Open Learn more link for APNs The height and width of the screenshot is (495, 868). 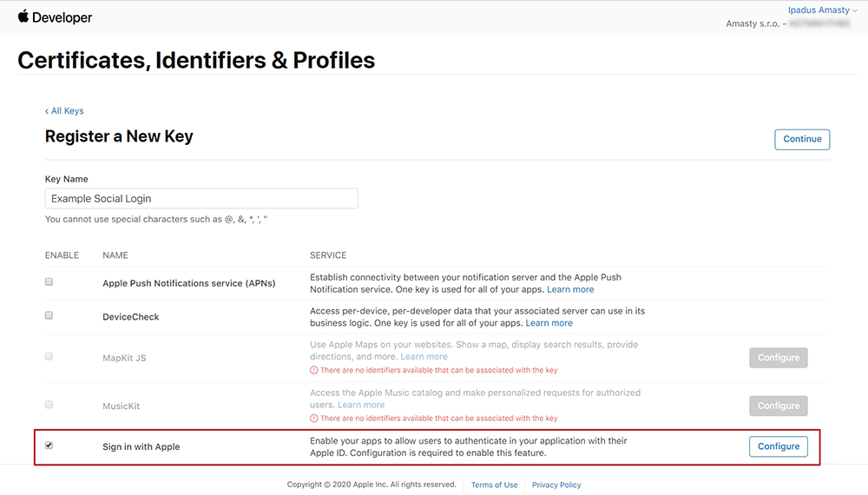tap(570, 289)
